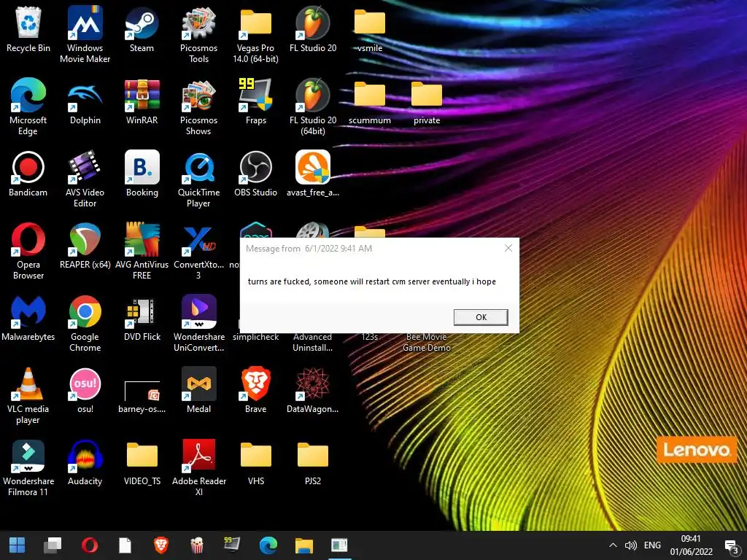The height and width of the screenshot is (560, 747).
Task: Open Brave from the taskbar
Action: (x=161, y=545)
